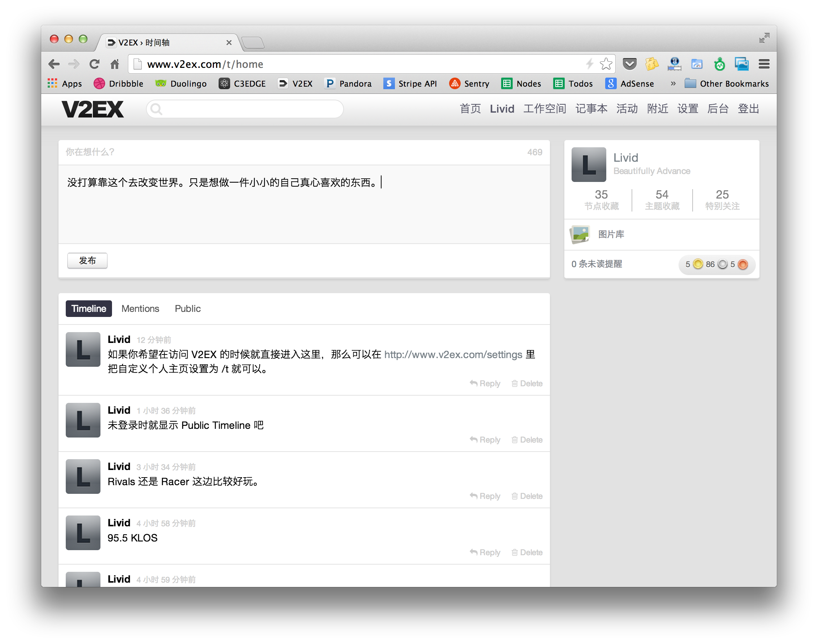Click 设置 in the top navigation
818x644 pixels.
pos(688,109)
